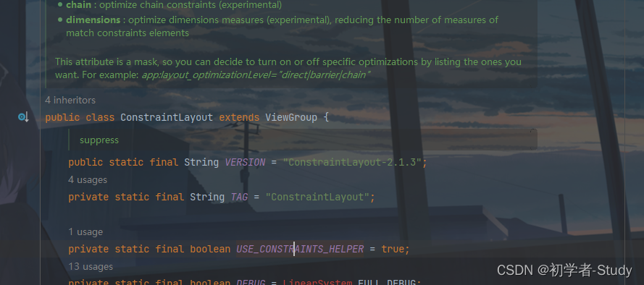644x285 pixels.
Task: Click the bold 'dimensions' doc bullet term
Action: [x=93, y=20]
